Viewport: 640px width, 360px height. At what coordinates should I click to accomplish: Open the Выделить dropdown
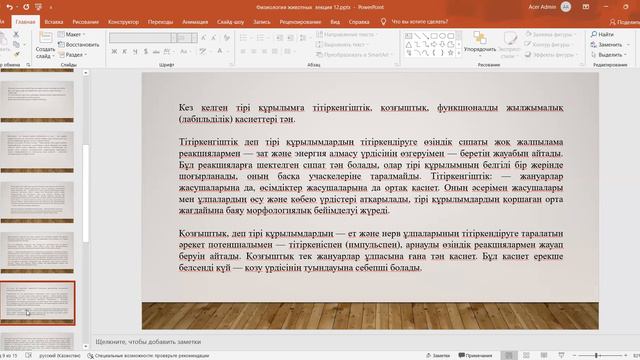pyautogui.click(x=609, y=54)
